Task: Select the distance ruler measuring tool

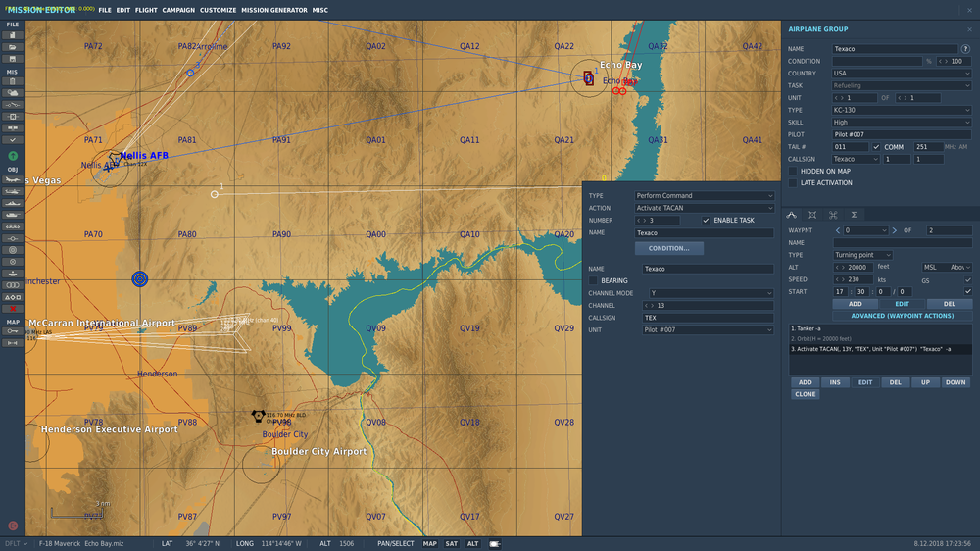Action: [x=13, y=343]
